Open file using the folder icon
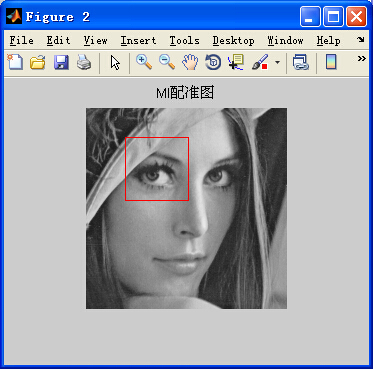The height and width of the screenshot is (369, 373). click(x=38, y=62)
